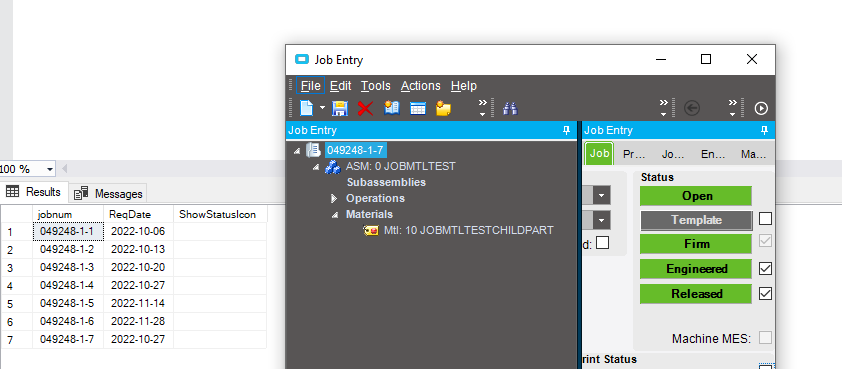Select the Mtl: 10 JOBMTLTESTCHILDPART item
Image resolution: width=842 pixels, height=369 pixels.
pos(468,230)
